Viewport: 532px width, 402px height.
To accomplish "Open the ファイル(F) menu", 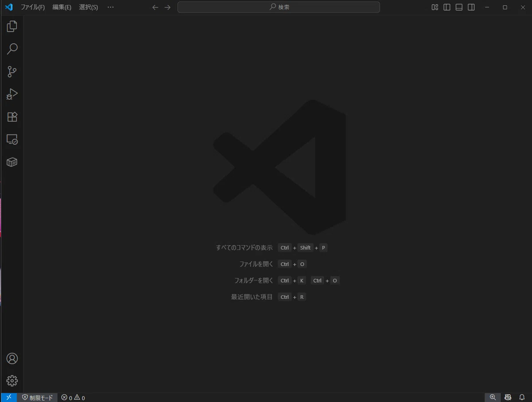I will tap(33, 7).
